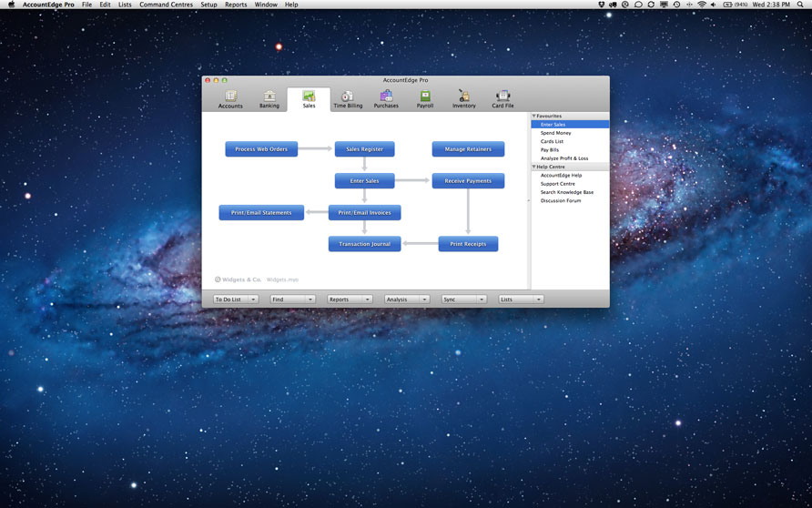The width and height of the screenshot is (812, 508).
Task: Open the Analysis dropdown
Action: pyautogui.click(x=407, y=300)
